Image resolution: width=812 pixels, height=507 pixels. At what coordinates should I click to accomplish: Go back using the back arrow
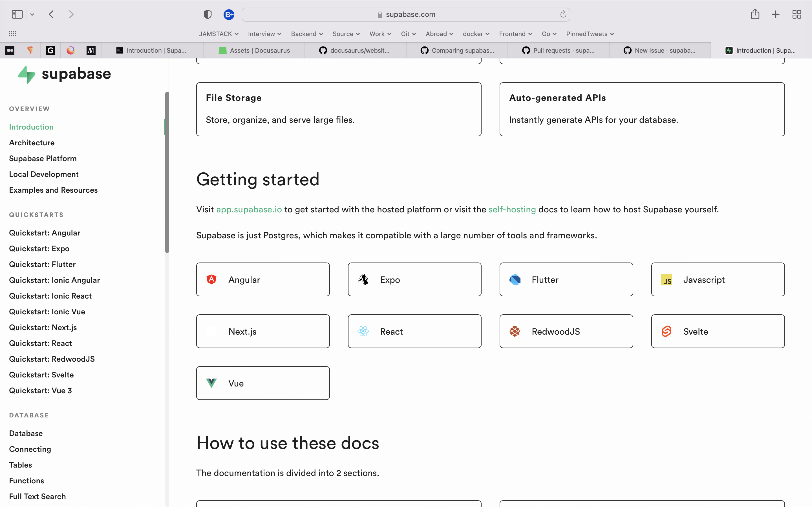(x=51, y=14)
